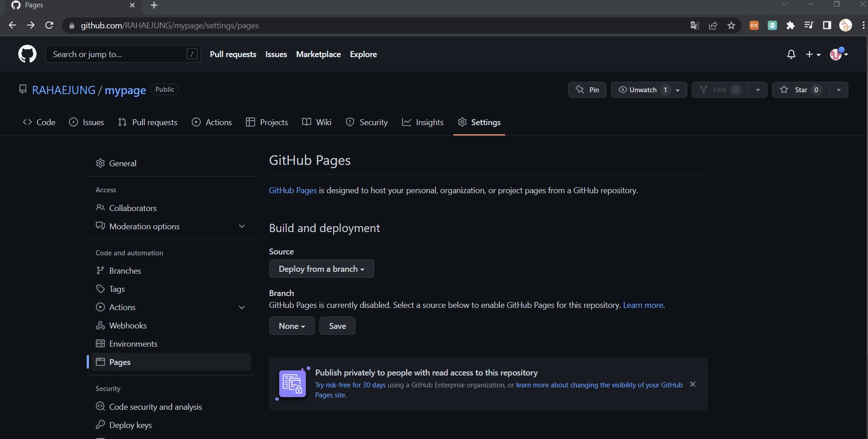Open Webhooks settings
Viewport: 868px width, 439px height.
point(171,325)
